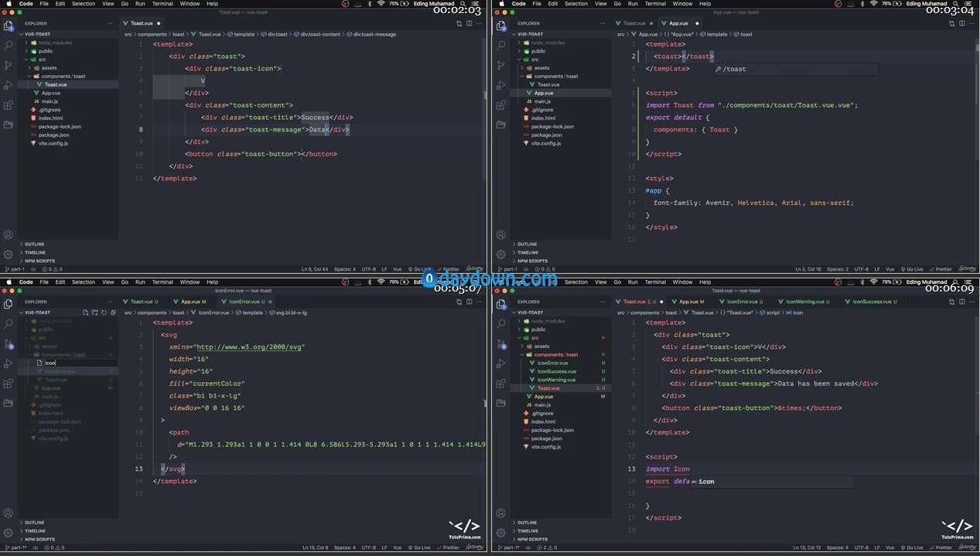Screen dimensions: 980x556
Task: Open Apple menu in the 00:02:03 frame
Action: (x=7, y=4)
